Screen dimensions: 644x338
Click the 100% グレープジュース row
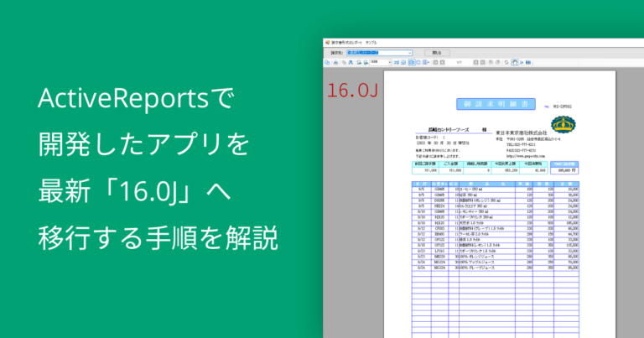pyautogui.click(x=496, y=268)
